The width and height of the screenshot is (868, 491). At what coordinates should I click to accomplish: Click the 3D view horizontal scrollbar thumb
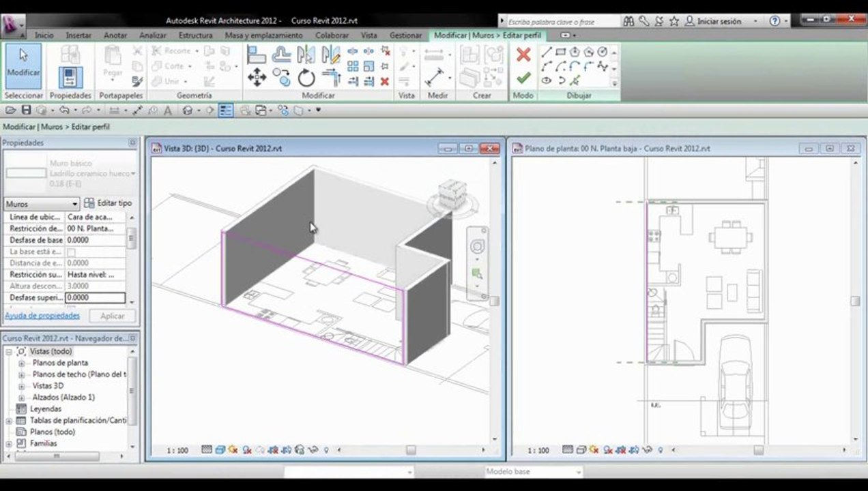pos(411,450)
